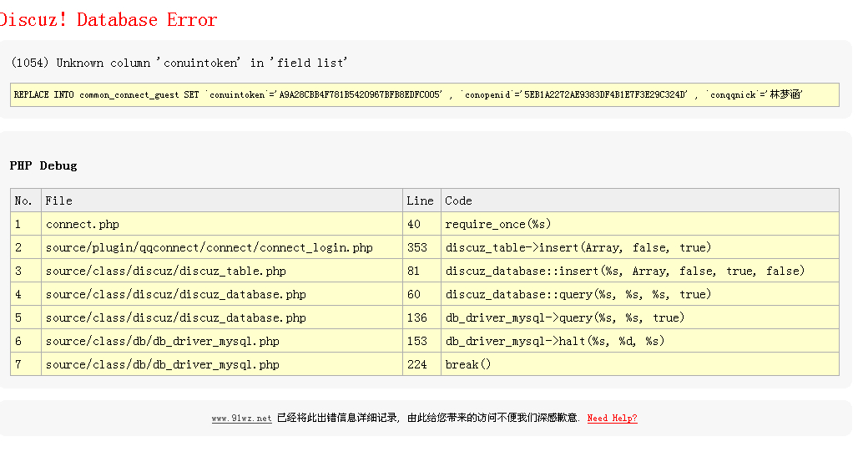Click line number 136 cell
This screenshot has height=457, width=868.
(x=421, y=317)
